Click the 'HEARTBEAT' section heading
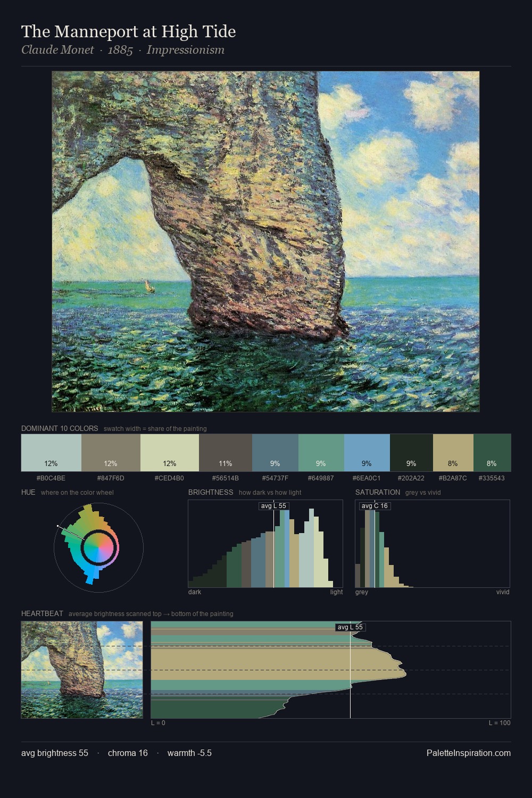The height and width of the screenshot is (798, 532). click(x=42, y=613)
